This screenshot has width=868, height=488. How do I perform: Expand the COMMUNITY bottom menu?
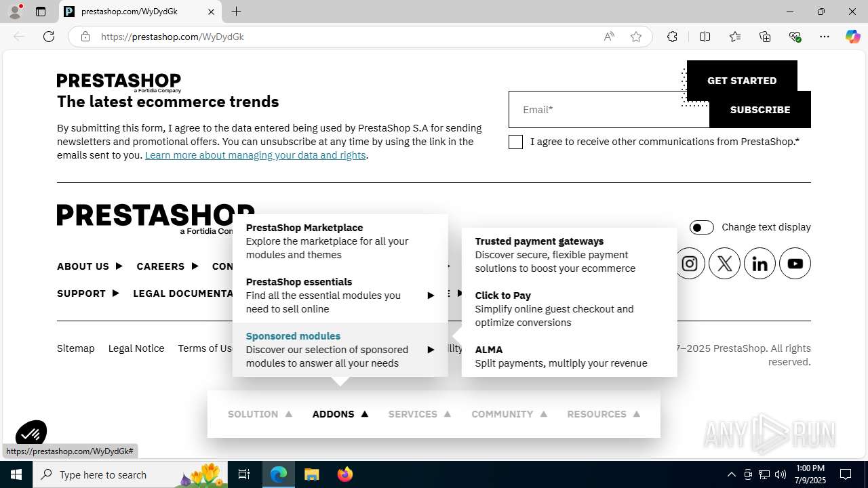[509, 414]
